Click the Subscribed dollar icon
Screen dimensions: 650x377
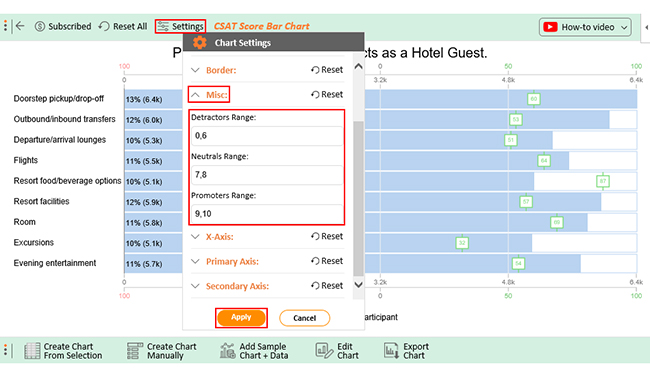click(39, 27)
